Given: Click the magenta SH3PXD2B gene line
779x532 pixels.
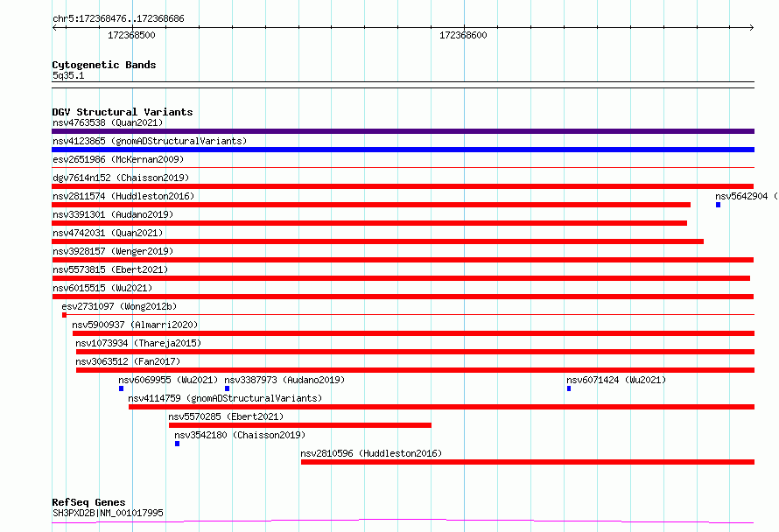Looking at the screenshot, I should point(403,521).
